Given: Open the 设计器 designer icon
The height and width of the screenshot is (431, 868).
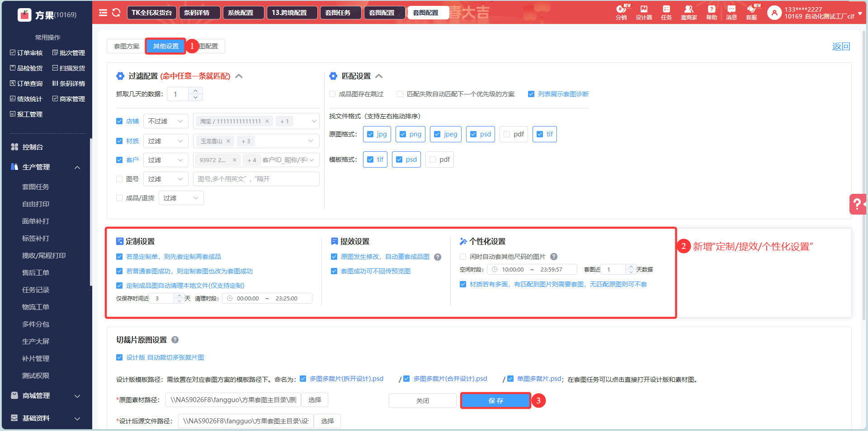Looking at the screenshot, I should click(x=644, y=12).
